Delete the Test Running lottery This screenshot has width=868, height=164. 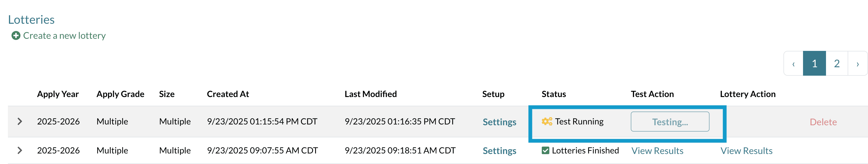(x=823, y=122)
